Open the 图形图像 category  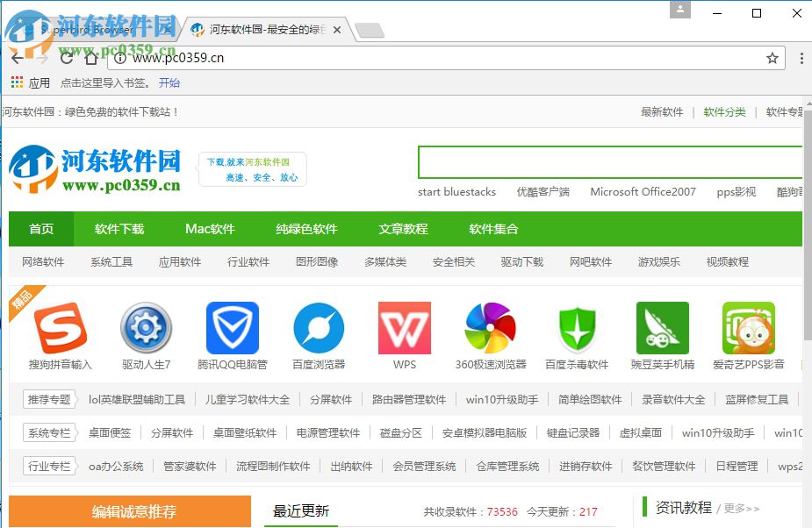[317, 262]
